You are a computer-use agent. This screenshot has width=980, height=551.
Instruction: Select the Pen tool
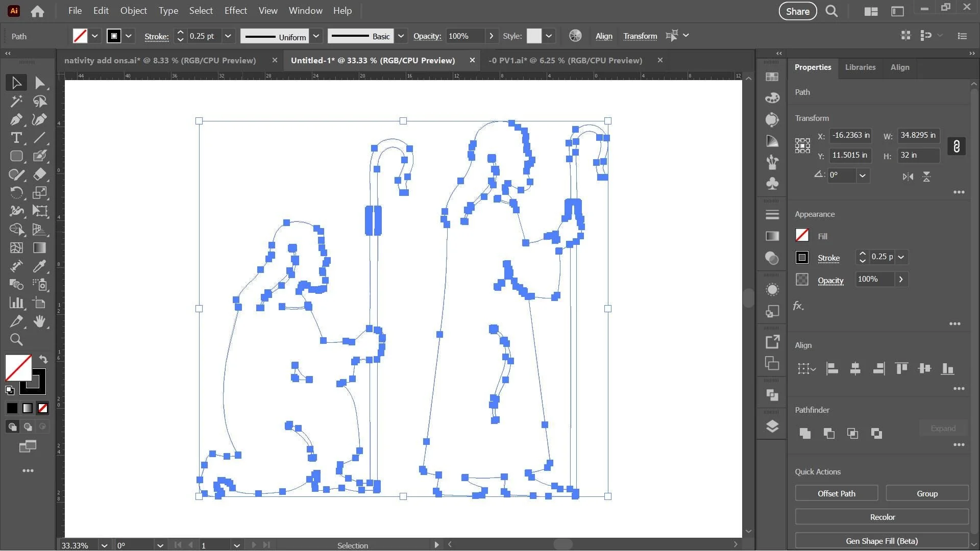pos(16,119)
